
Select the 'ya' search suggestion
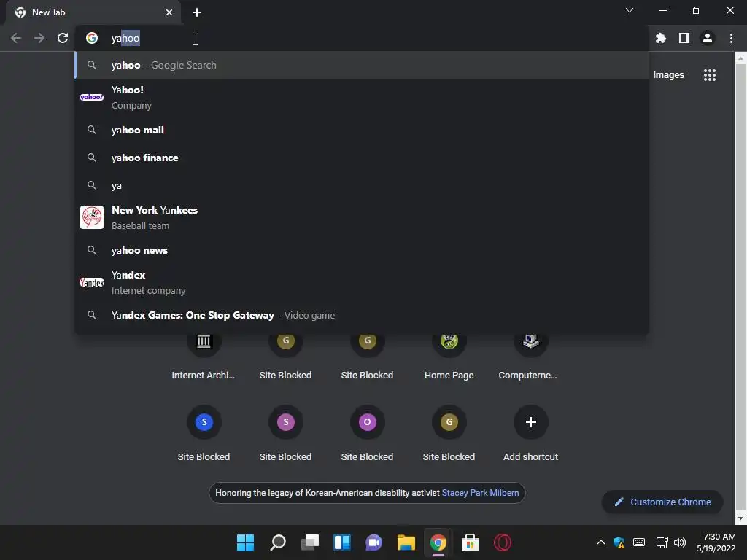(x=362, y=185)
